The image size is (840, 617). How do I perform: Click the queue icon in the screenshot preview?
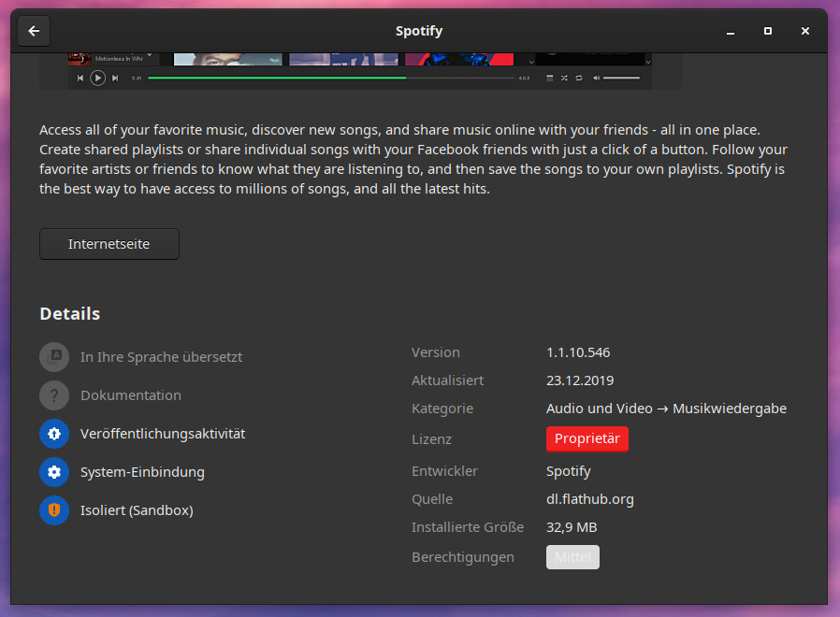[549, 79]
